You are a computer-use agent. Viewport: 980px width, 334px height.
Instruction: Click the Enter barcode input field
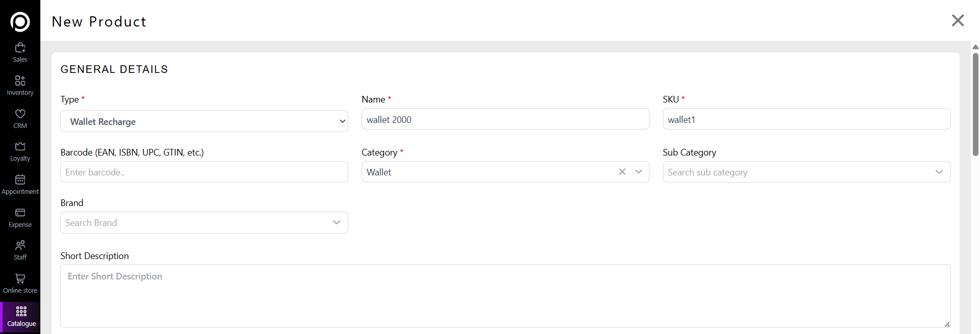(x=204, y=172)
